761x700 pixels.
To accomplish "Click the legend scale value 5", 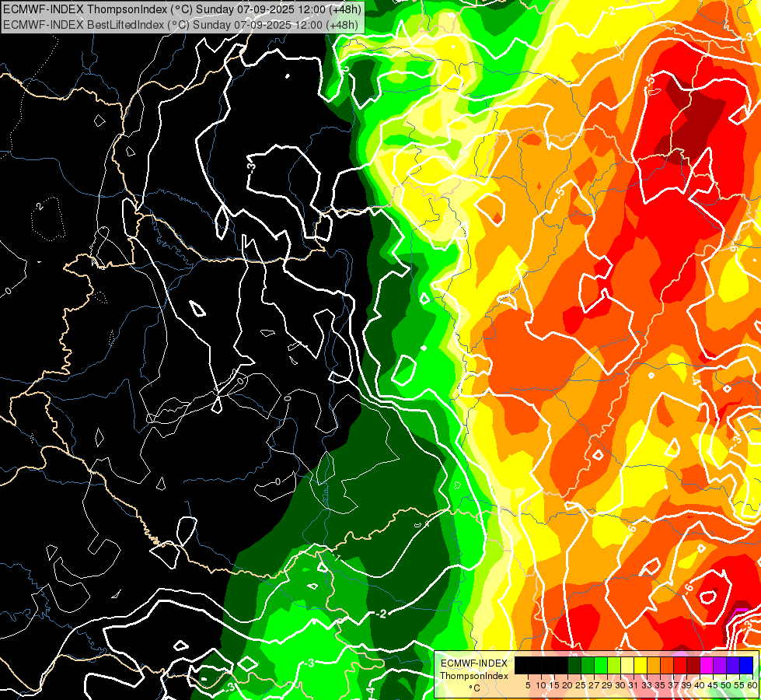I will point(528,685).
